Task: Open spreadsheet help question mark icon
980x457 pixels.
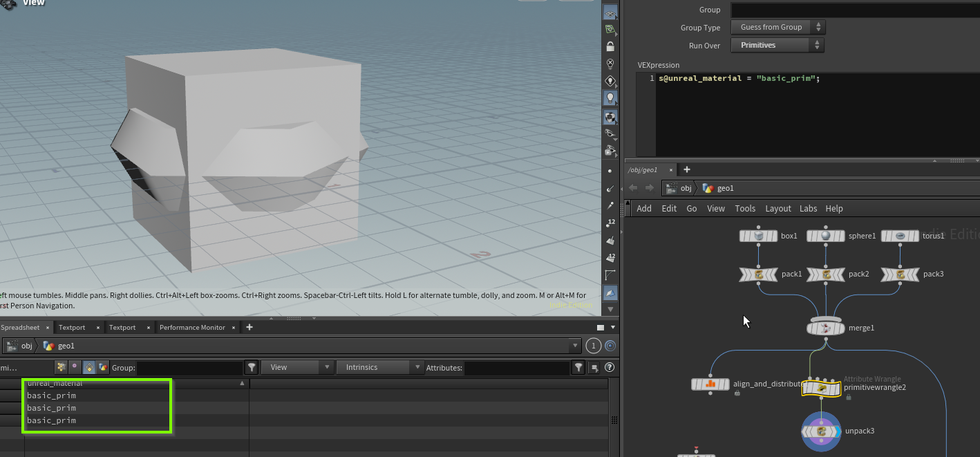Action: 610,368
